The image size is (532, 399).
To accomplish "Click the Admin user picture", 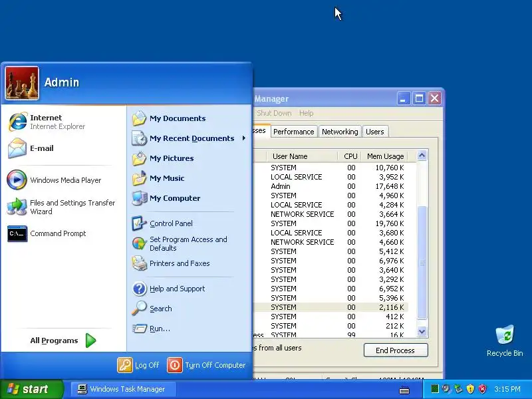I will click(22, 83).
